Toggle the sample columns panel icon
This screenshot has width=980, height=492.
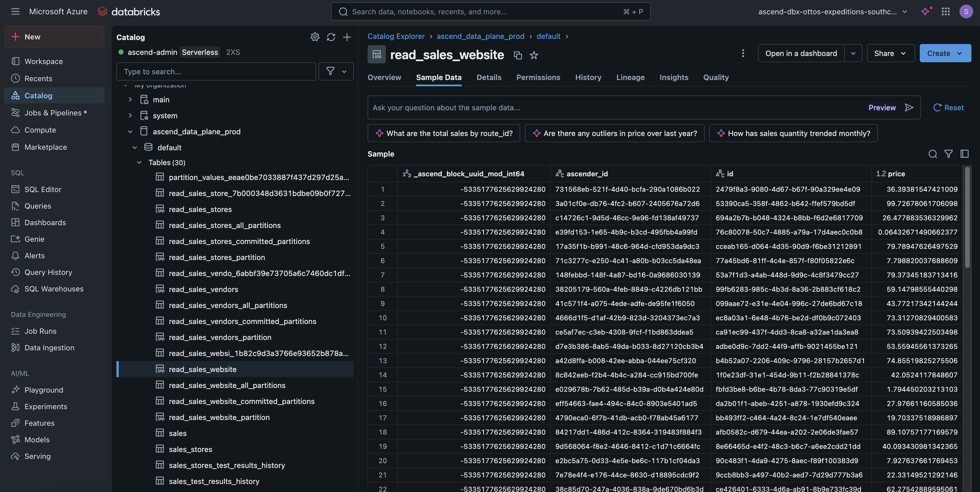tap(964, 154)
